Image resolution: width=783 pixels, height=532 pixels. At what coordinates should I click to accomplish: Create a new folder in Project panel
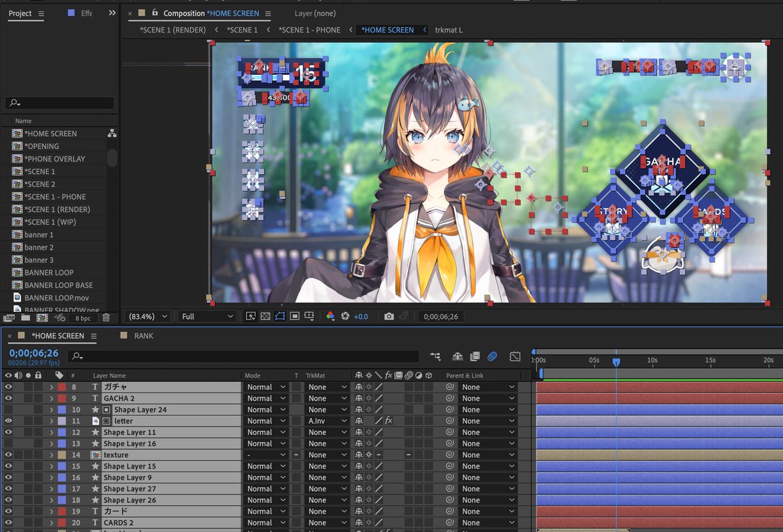point(25,318)
